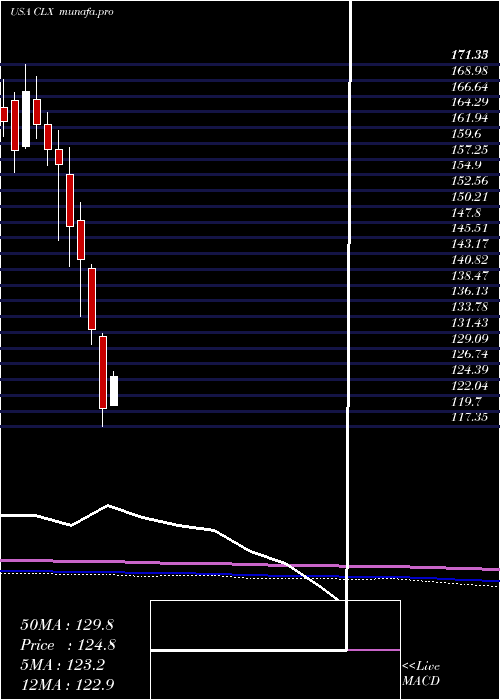Select the 5MA : 123.2 value
Screen dimensions: 500x700
pyautogui.click(x=62, y=665)
